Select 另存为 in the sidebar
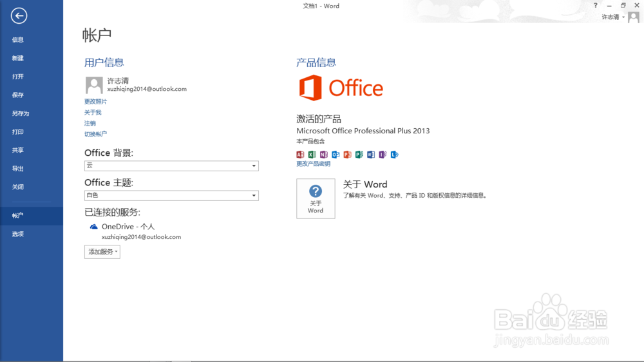Viewport: 644px width, 362px height. tap(32, 113)
